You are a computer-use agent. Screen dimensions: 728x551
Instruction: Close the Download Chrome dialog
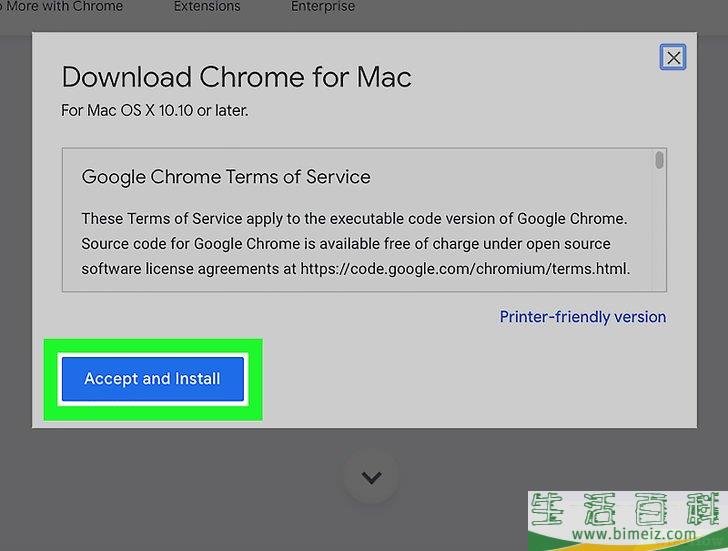coord(673,58)
